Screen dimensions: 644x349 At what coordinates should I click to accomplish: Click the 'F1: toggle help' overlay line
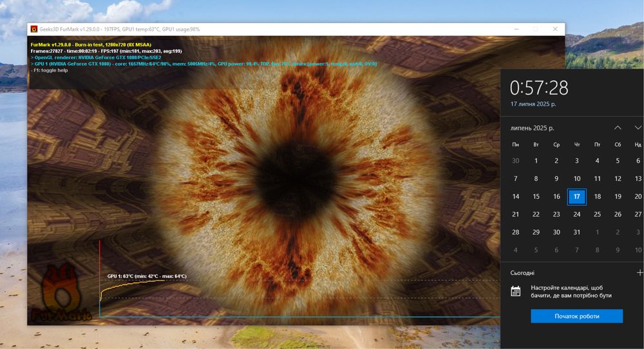(x=50, y=70)
